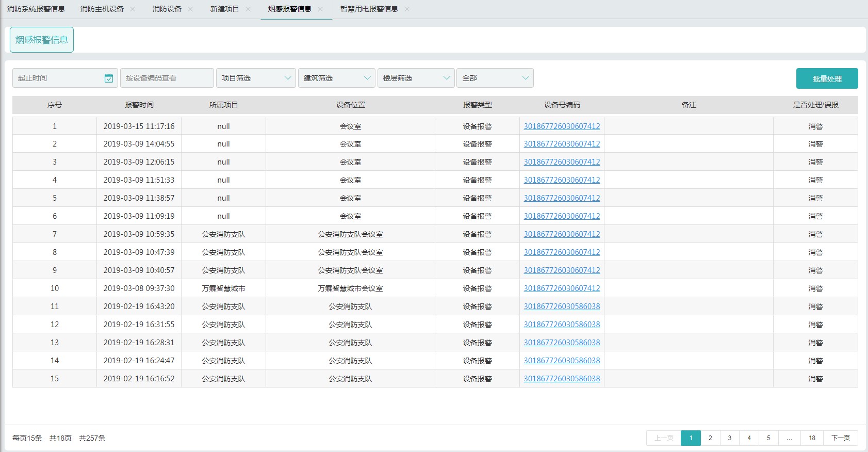Image resolution: width=868 pixels, height=452 pixels.
Task: Close the 新建项目 tab
Action: coord(248,9)
